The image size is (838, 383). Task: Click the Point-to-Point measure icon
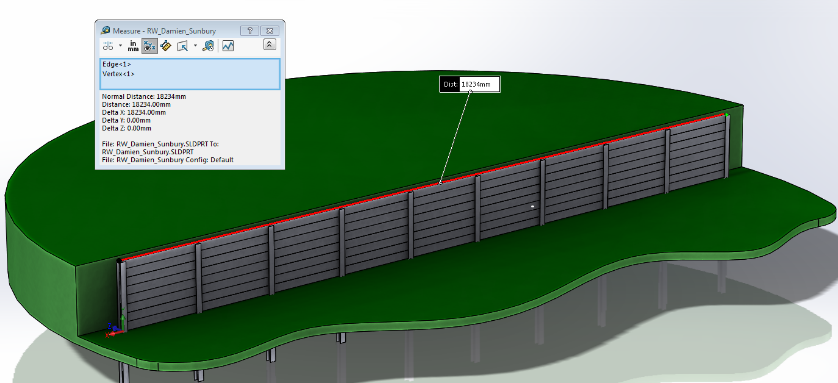click(166, 46)
